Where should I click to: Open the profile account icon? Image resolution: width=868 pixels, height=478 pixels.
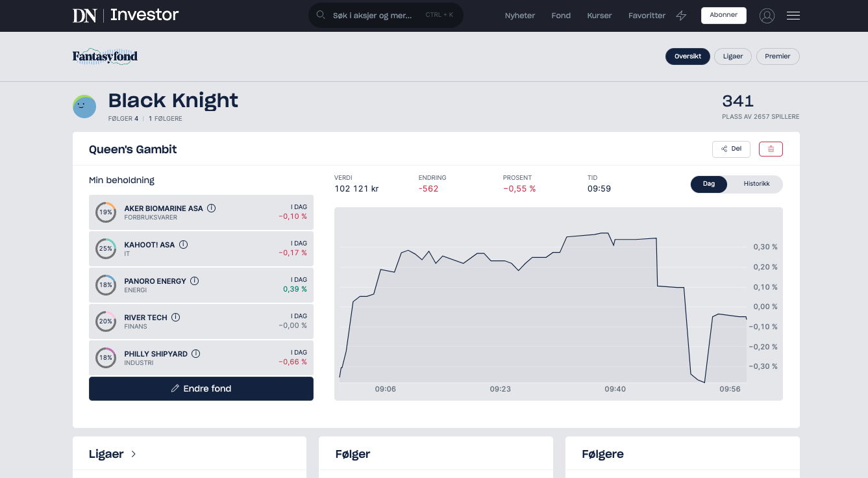pos(767,16)
